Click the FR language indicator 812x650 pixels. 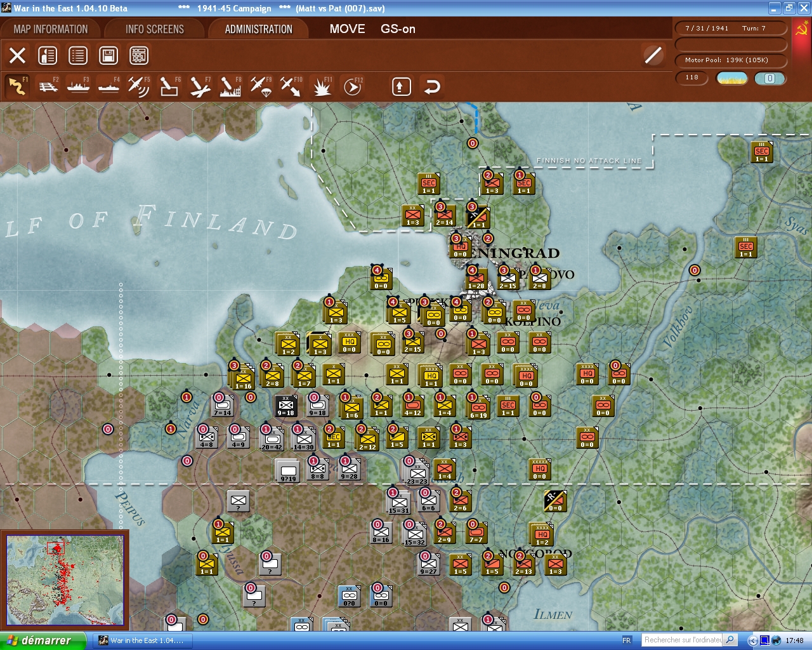coord(627,640)
